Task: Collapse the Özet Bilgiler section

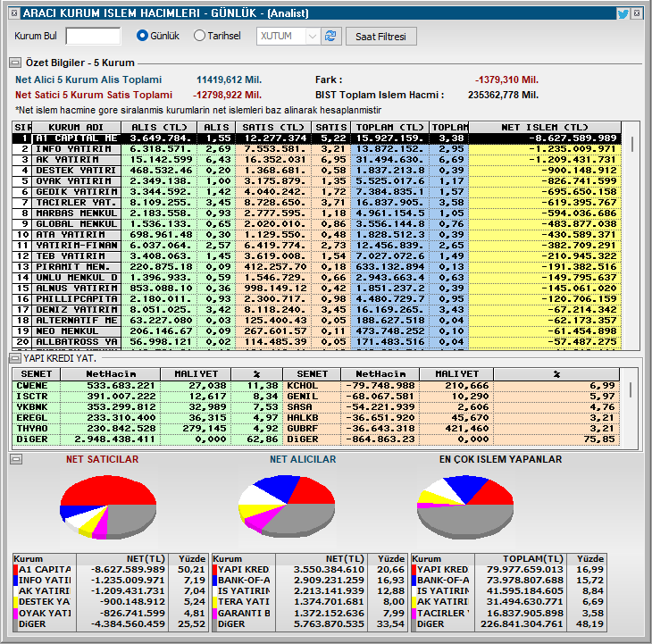Action: tap(15, 63)
